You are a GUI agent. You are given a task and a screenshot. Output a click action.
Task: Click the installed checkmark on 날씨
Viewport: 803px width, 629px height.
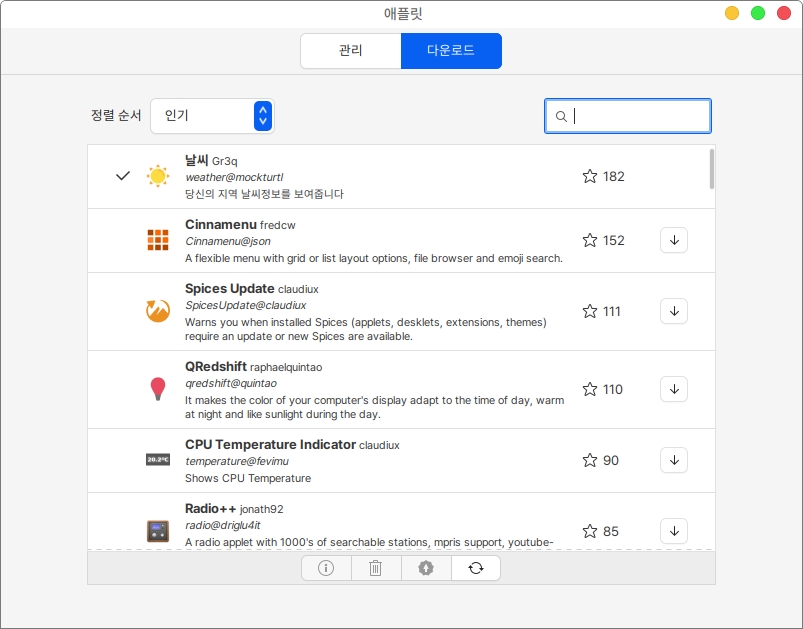click(123, 176)
